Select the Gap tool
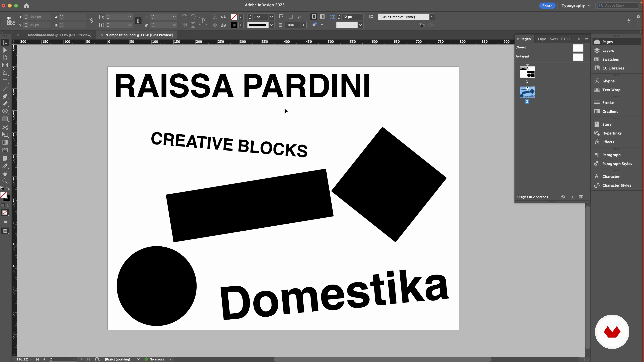The height and width of the screenshot is (362, 644). coord(5,65)
